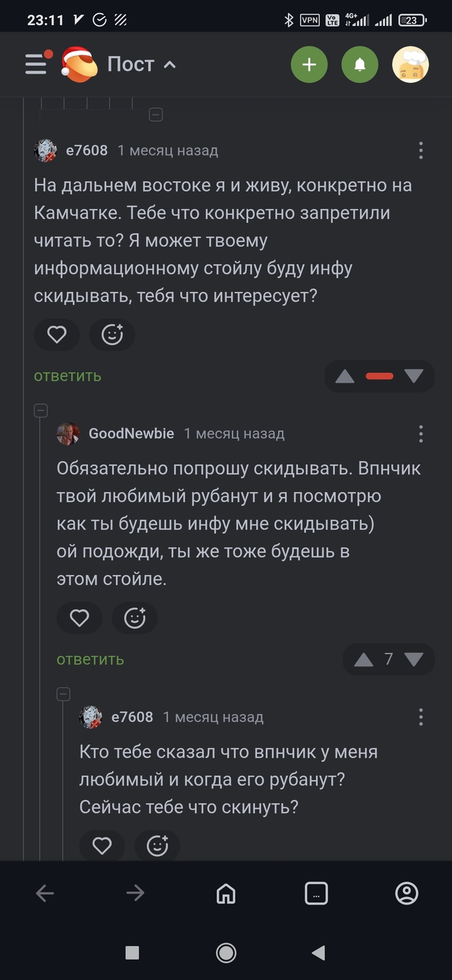Add emoji reaction to Kamchatka comment

tap(112, 335)
